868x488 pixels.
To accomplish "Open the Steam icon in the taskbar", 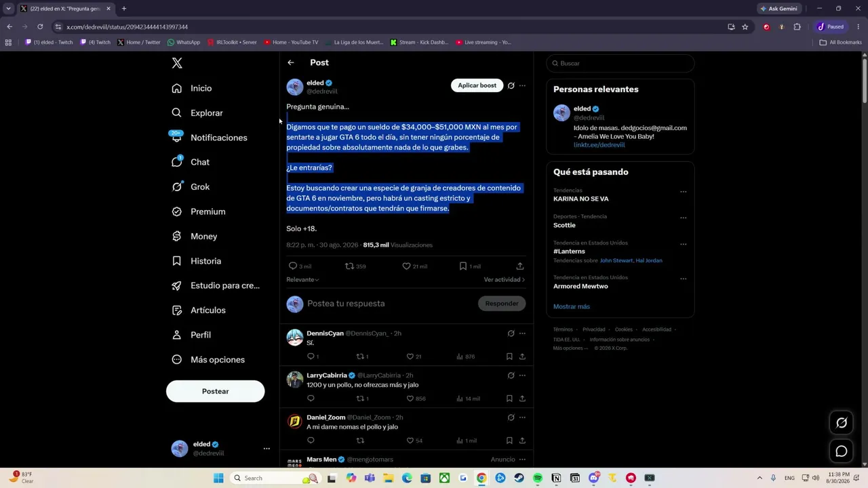I will (519, 478).
